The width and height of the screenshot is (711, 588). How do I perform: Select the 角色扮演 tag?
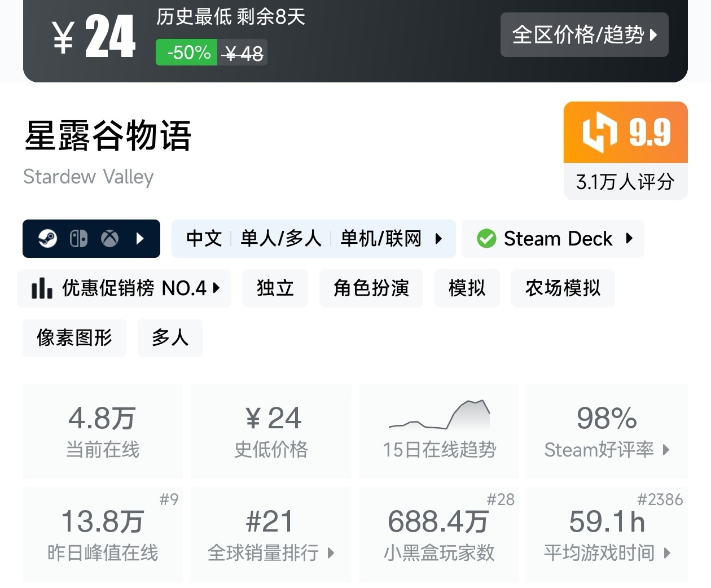[371, 288]
